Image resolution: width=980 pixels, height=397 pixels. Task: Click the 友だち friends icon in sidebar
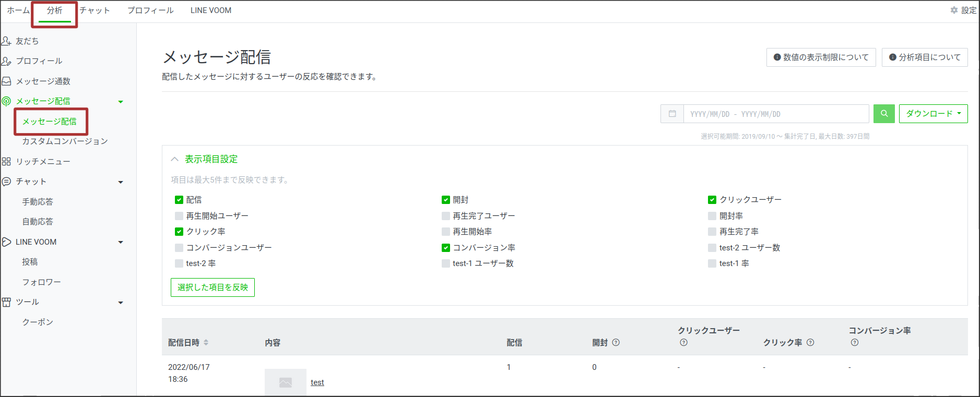[x=6, y=41]
